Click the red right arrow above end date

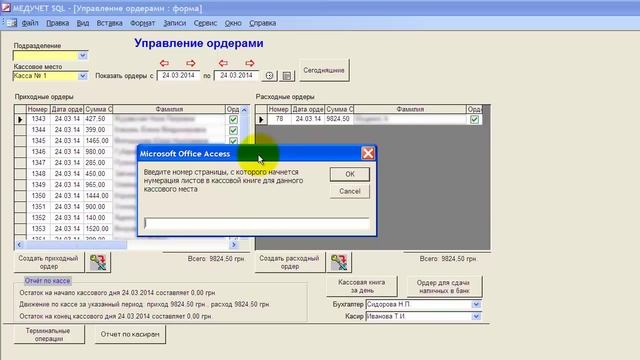coord(250,63)
